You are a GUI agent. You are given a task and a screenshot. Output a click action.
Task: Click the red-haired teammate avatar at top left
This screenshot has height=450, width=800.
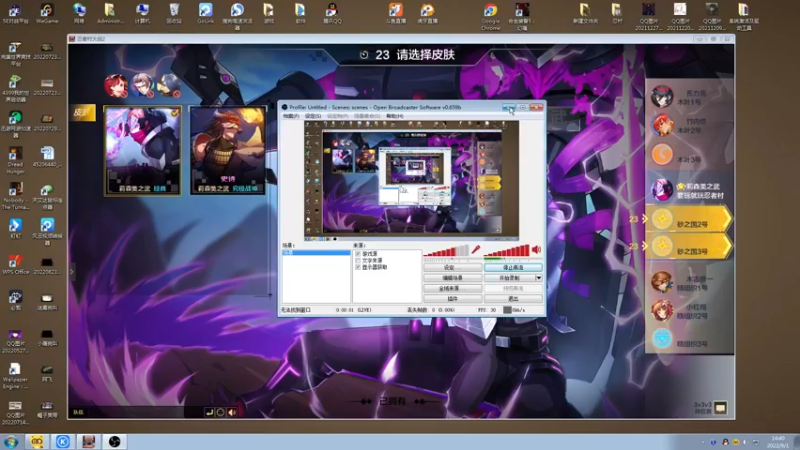(115, 85)
